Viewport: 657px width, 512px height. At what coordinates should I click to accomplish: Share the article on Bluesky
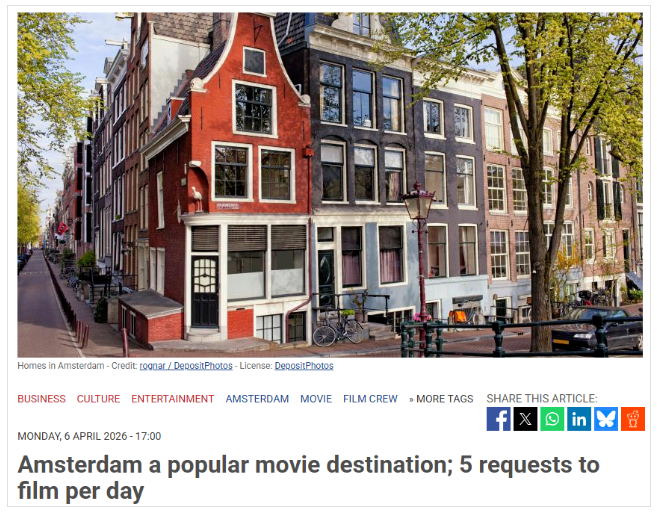point(605,419)
